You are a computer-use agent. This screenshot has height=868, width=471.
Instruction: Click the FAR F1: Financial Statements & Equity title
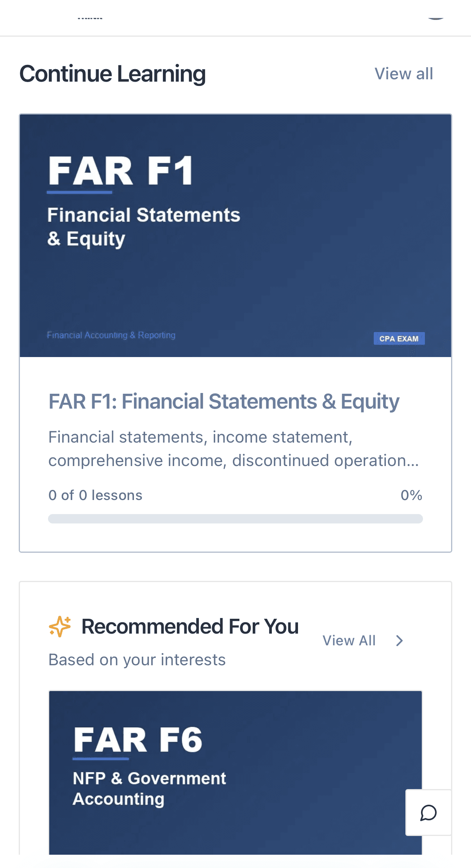[x=224, y=402]
